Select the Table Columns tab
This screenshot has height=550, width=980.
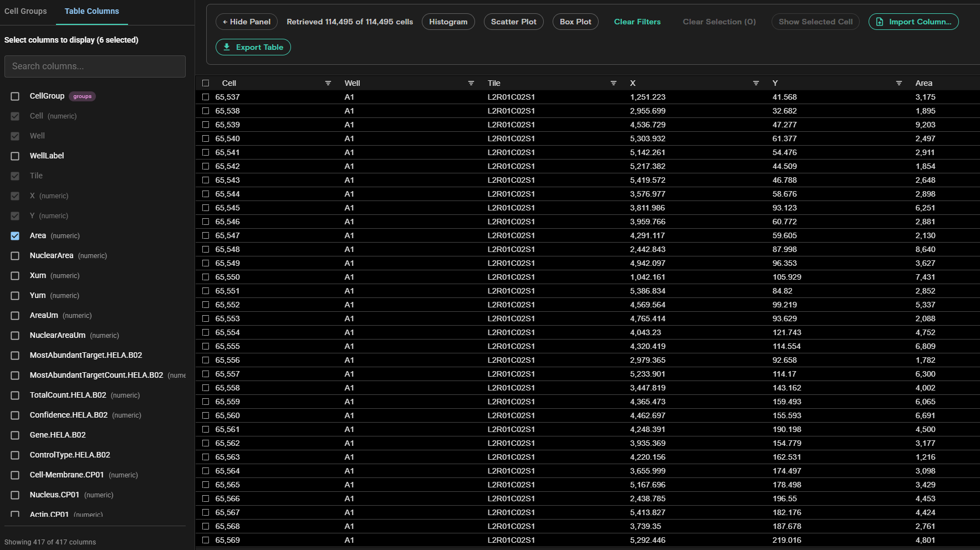tap(91, 11)
